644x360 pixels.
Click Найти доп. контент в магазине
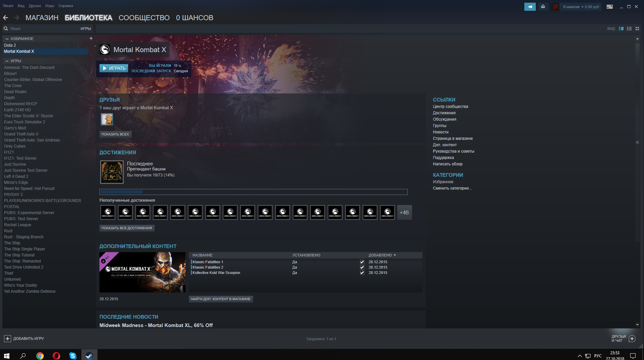click(x=220, y=299)
